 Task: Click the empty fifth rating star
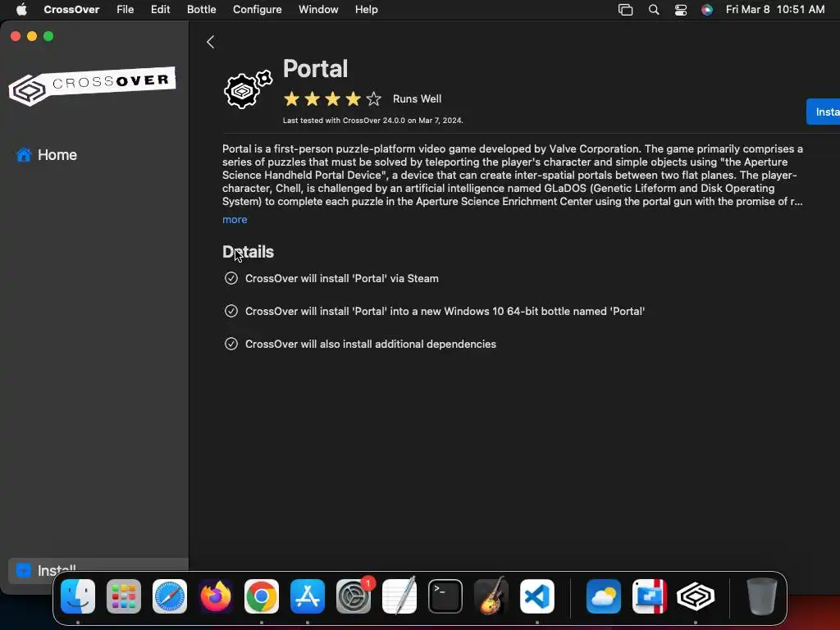(373, 98)
